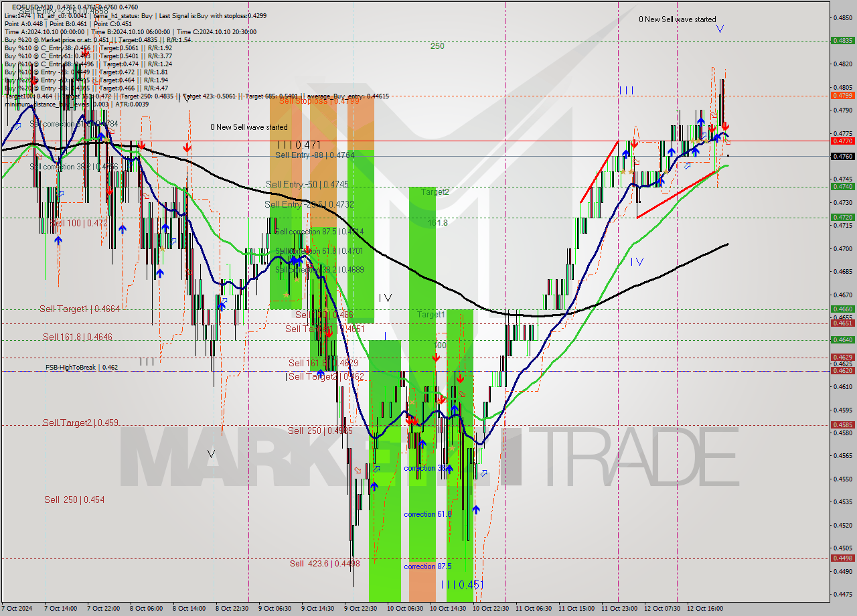
Task: Click the green '250' level label
Action: [x=437, y=46]
